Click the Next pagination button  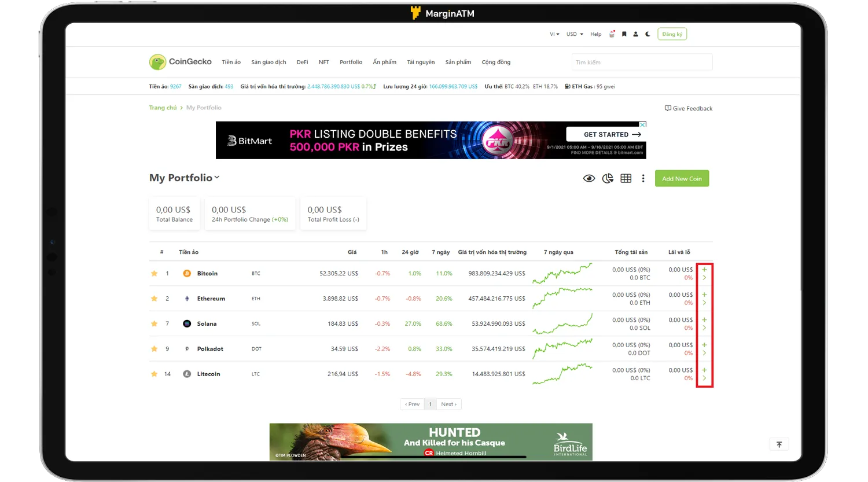(x=448, y=404)
